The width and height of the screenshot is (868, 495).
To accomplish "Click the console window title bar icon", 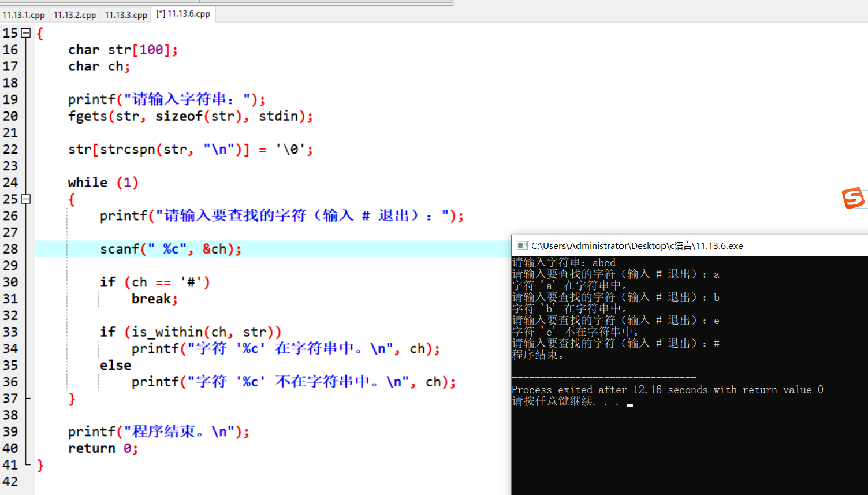I will (x=522, y=245).
